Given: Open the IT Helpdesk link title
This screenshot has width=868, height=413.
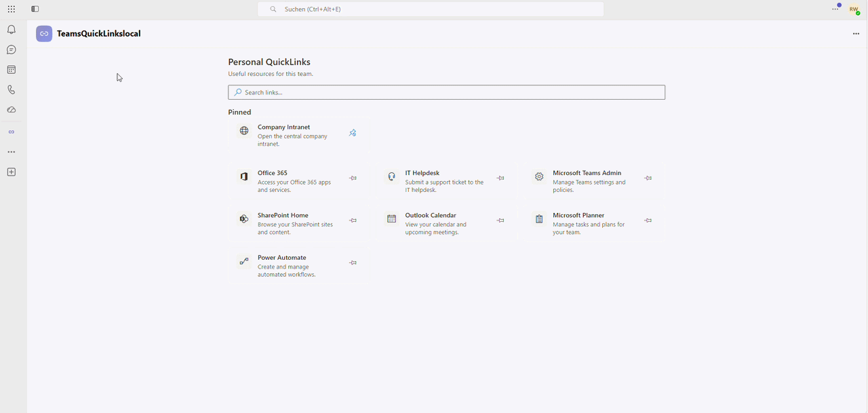Looking at the screenshot, I should coord(423,173).
